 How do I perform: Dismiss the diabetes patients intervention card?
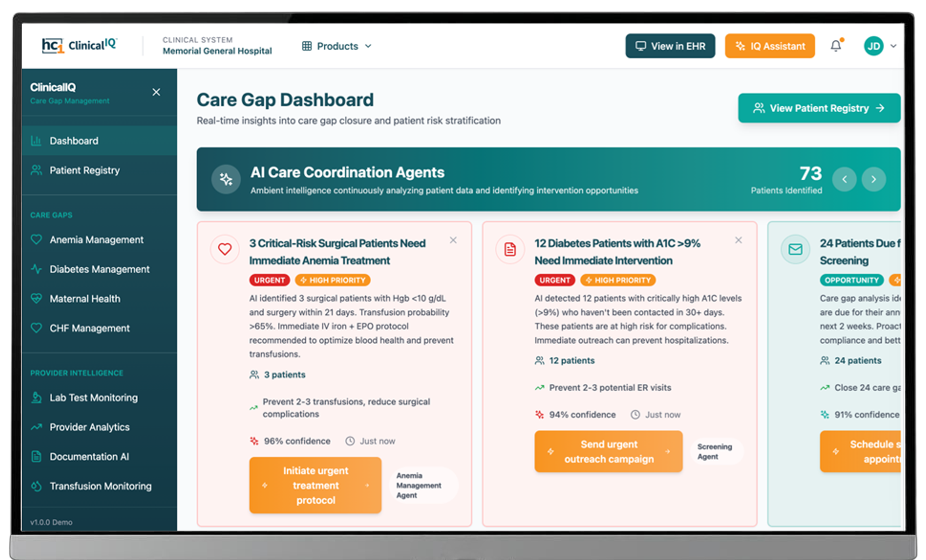[x=739, y=240]
